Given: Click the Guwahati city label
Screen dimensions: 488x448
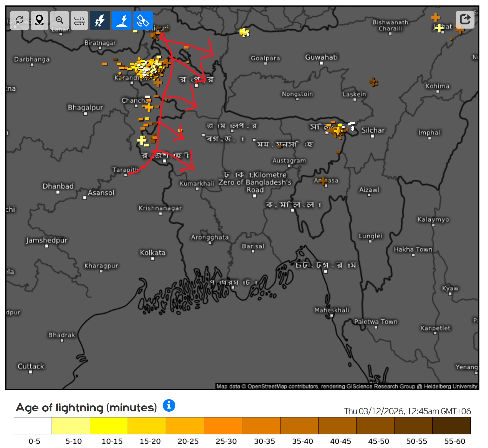Looking at the screenshot, I should tap(321, 57).
